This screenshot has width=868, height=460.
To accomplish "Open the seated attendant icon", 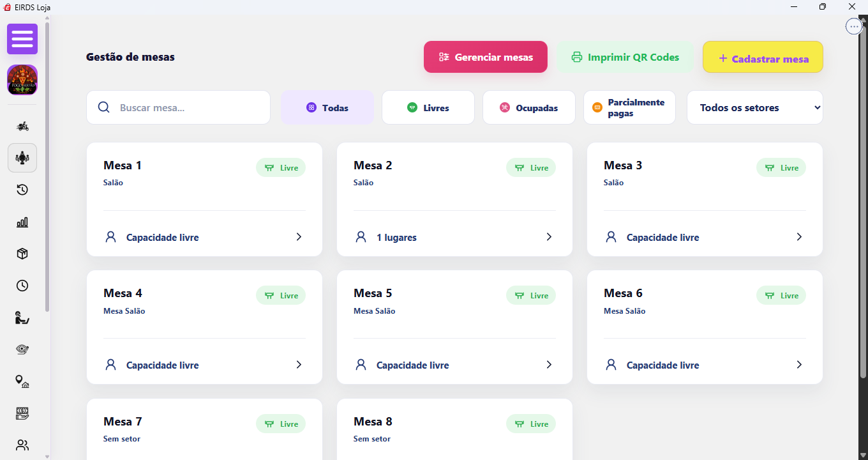I will pos(22,318).
